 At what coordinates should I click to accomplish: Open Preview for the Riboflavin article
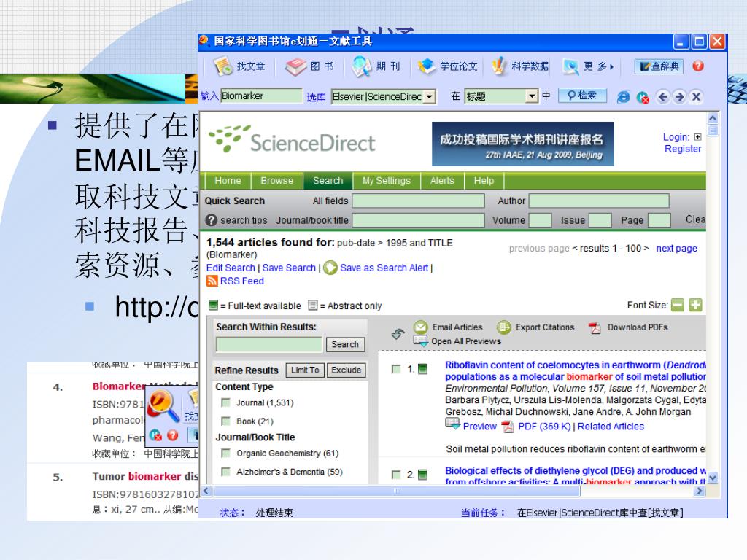(480, 427)
